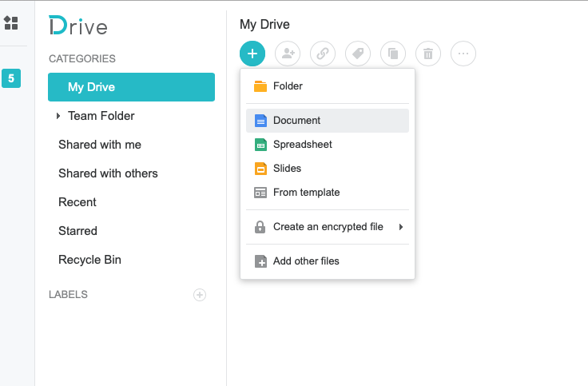This screenshot has width=588, height=386.
Task: Expand the Create an encrypted file submenu arrow
Action: pyautogui.click(x=401, y=227)
